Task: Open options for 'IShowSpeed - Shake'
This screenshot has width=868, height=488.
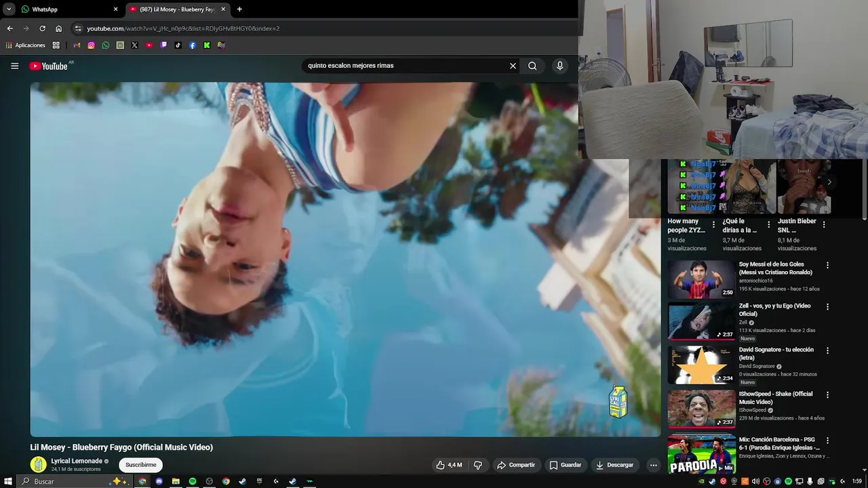Action: (827, 394)
